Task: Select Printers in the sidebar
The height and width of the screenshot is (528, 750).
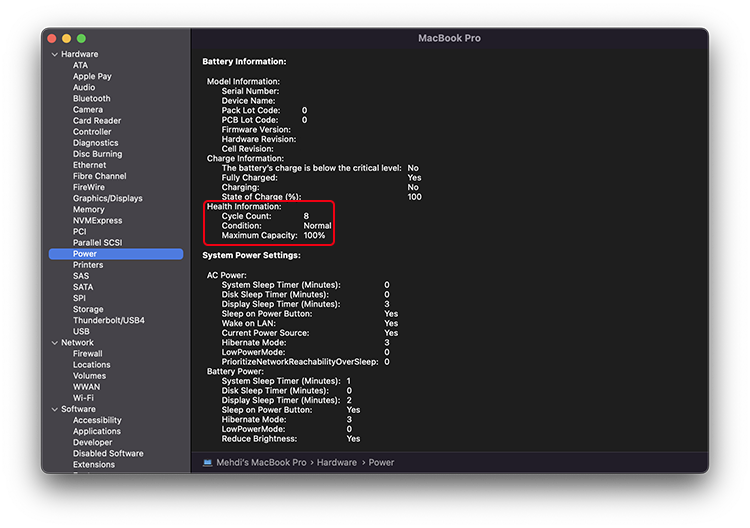Action: (x=88, y=265)
